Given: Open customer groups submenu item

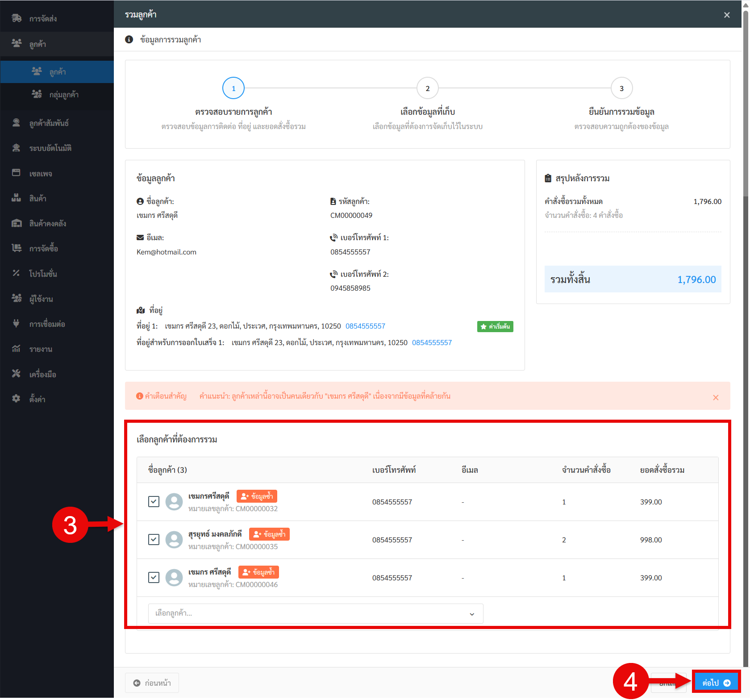Looking at the screenshot, I should pyautogui.click(x=64, y=95).
